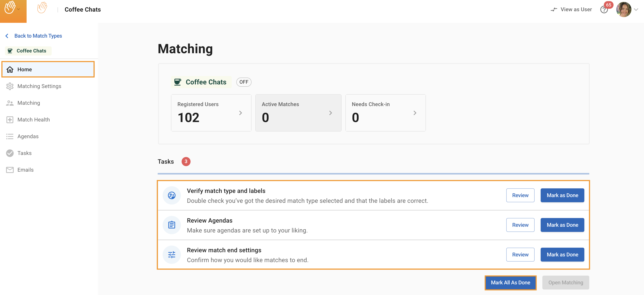Expand Needs Check-in card chevron

415,113
